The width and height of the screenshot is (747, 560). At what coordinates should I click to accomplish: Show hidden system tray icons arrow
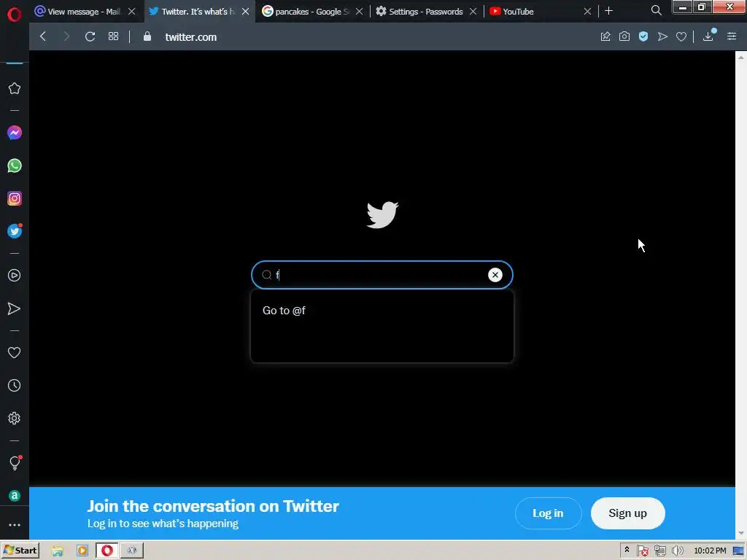pos(627,550)
